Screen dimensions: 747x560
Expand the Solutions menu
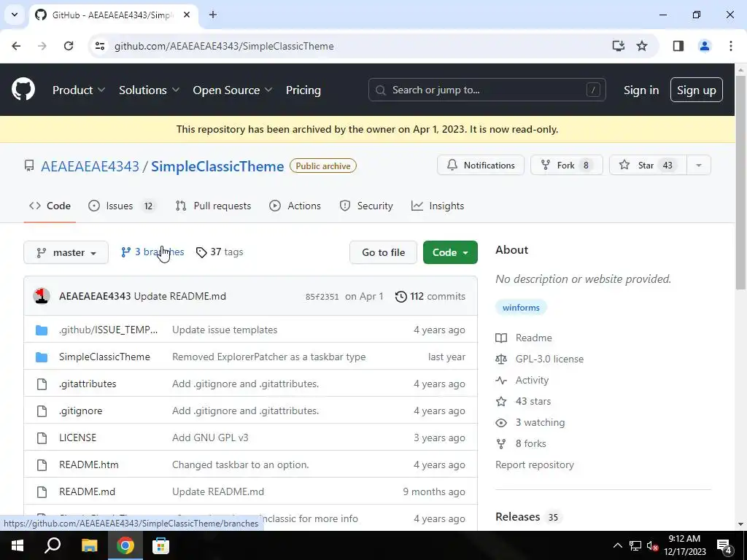pyautogui.click(x=149, y=90)
